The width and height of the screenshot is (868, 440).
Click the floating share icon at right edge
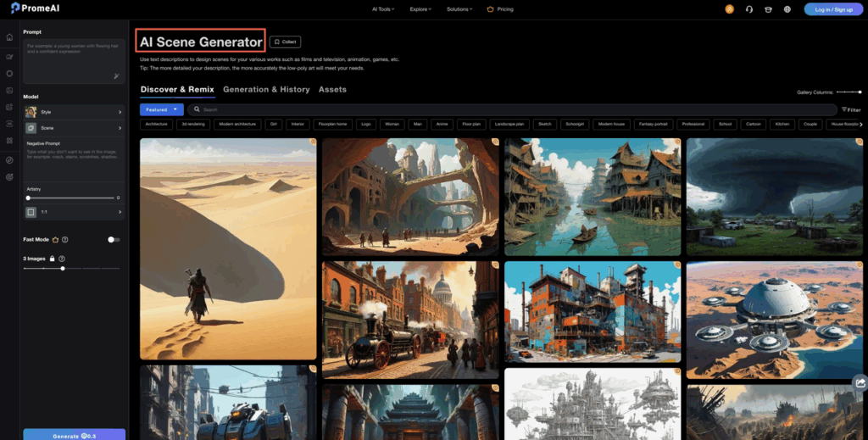(860, 383)
